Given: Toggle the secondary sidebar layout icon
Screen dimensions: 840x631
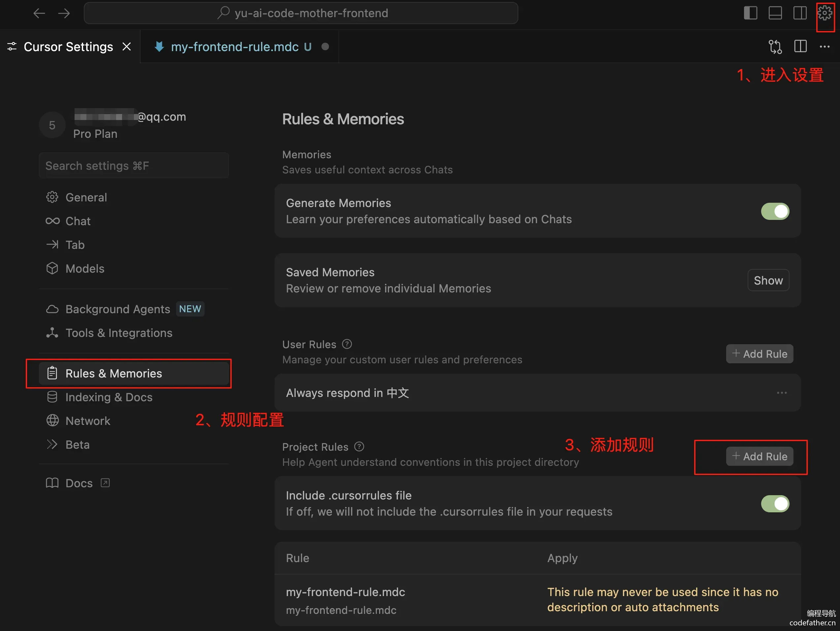Looking at the screenshot, I should 800,13.
